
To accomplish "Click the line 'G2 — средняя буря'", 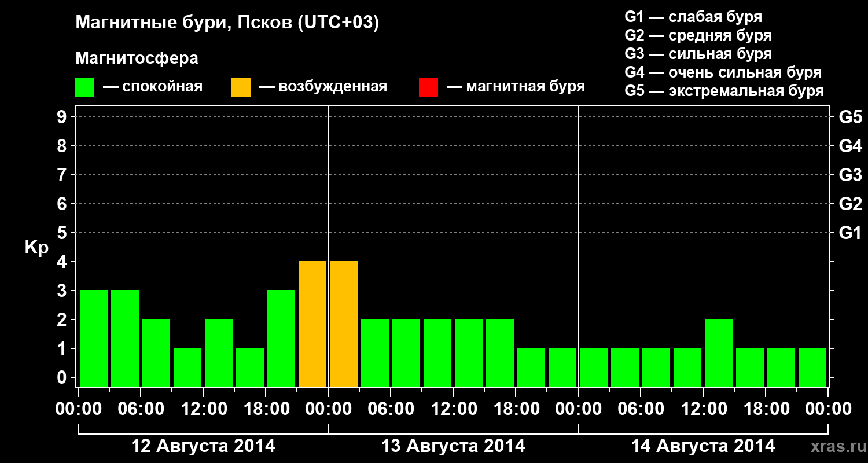I will click(x=698, y=35).
